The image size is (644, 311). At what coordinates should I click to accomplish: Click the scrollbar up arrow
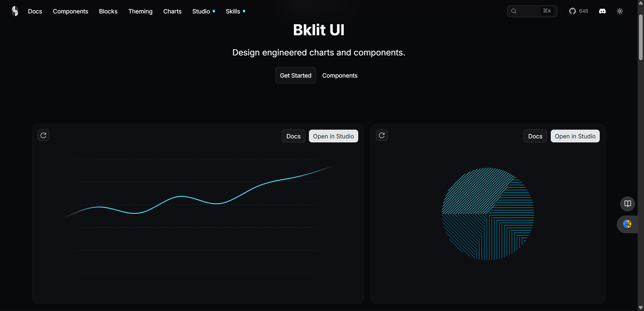click(x=641, y=3)
